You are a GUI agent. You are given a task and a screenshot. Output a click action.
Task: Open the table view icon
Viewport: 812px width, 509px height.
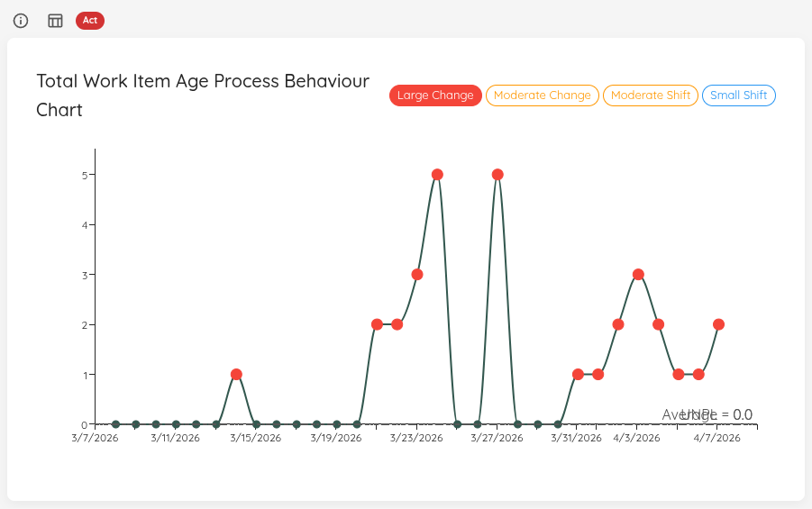[55, 21]
